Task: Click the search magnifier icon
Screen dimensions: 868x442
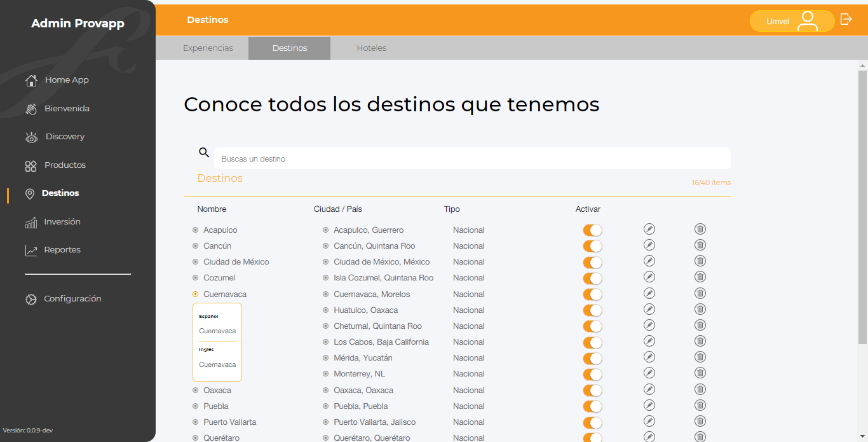Action: coord(204,152)
